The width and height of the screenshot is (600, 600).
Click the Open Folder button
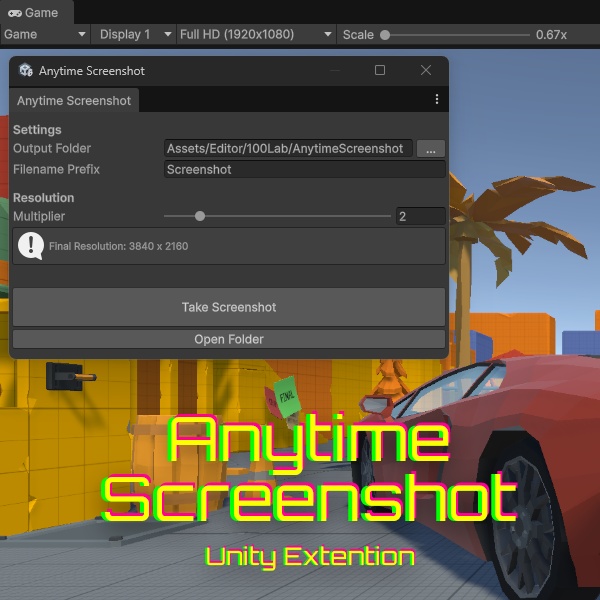[229, 339]
